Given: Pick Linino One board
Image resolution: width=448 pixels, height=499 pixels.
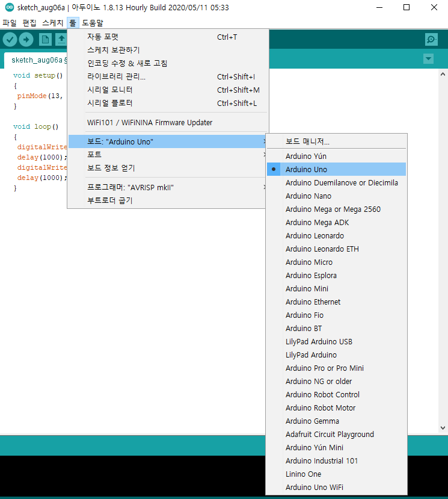Looking at the screenshot, I should [x=336, y=474].
